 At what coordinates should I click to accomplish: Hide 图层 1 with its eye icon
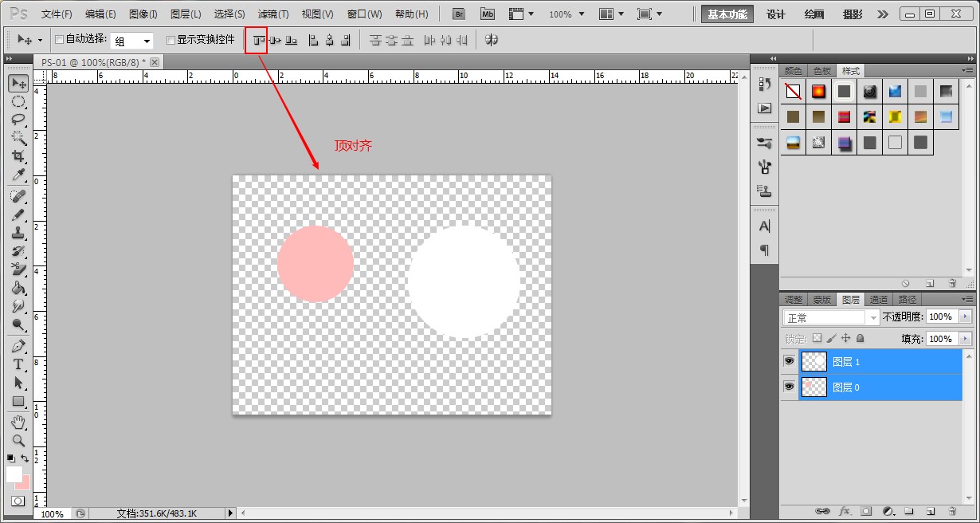[x=789, y=361]
